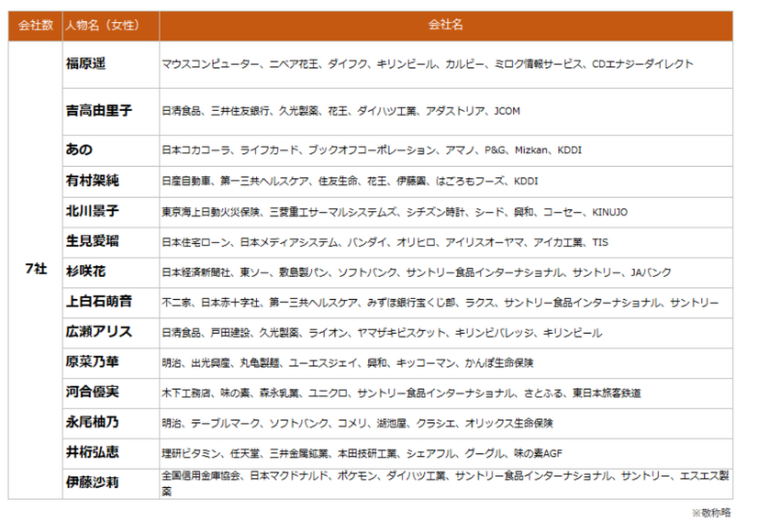Viewport: 758px width, 532px height.
Task: Click company list starting with 明治、出光興産
Action: pyautogui.click(x=347, y=362)
